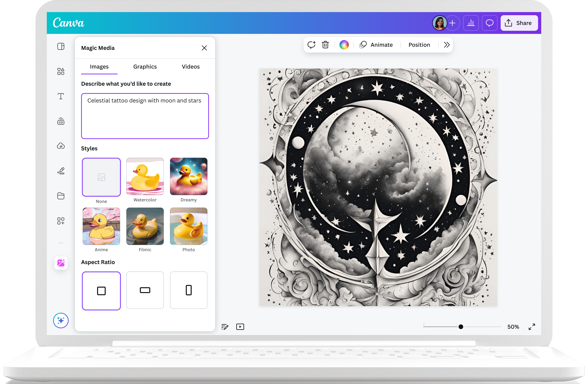The width and height of the screenshot is (588, 384).
Task: Open the Draw tool
Action: coord(60,171)
